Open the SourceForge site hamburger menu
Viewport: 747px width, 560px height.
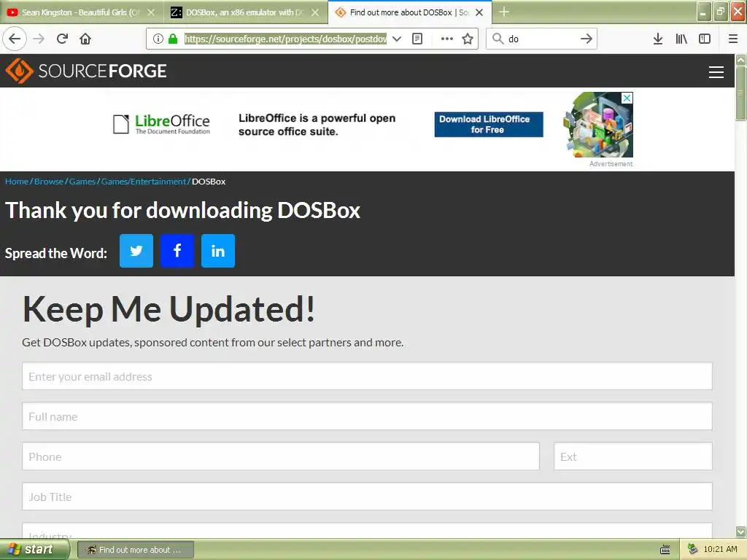716,72
